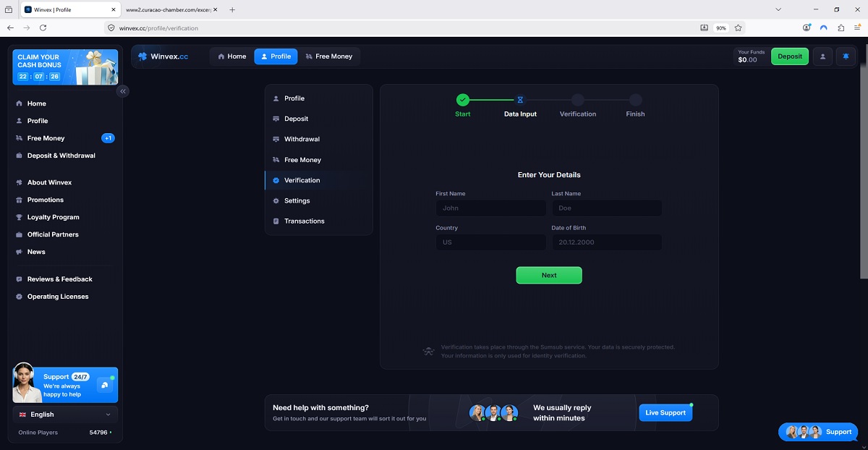Screen dimensions: 868x450
Task: Open the Support 24/7 sidebar widget
Action: pyautogui.click(x=65, y=384)
